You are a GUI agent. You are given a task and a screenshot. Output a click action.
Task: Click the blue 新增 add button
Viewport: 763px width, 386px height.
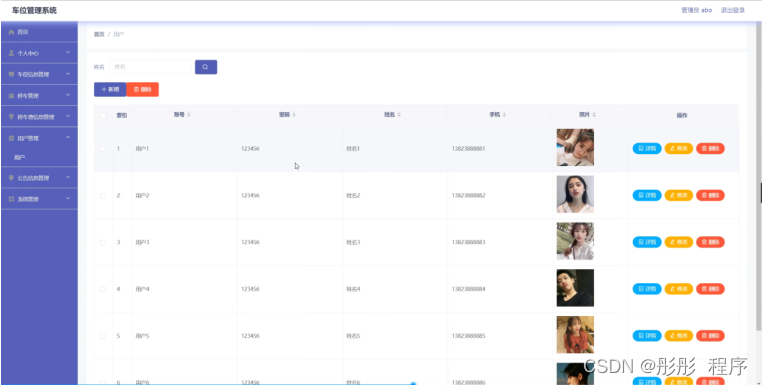(x=110, y=90)
